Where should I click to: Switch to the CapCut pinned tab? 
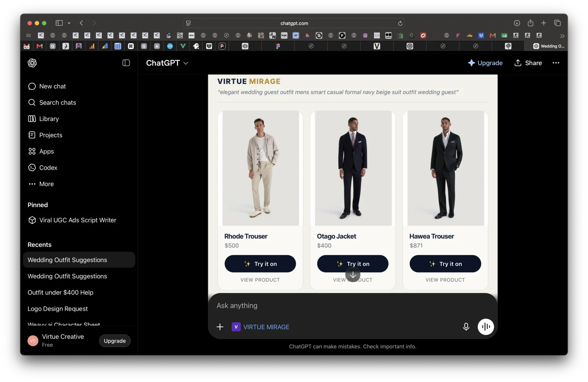click(x=131, y=46)
